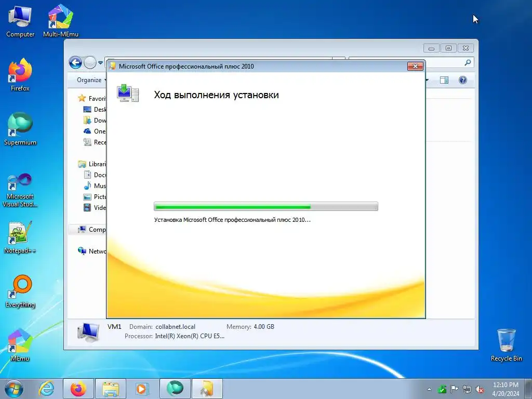Image resolution: width=532 pixels, height=399 pixels.
Task: Select the Firefox desktop shortcut
Action: click(x=20, y=75)
